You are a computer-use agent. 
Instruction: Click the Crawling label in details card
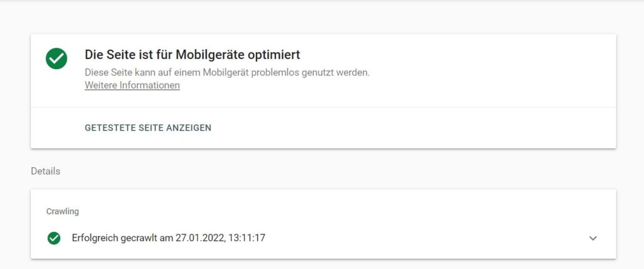point(62,212)
